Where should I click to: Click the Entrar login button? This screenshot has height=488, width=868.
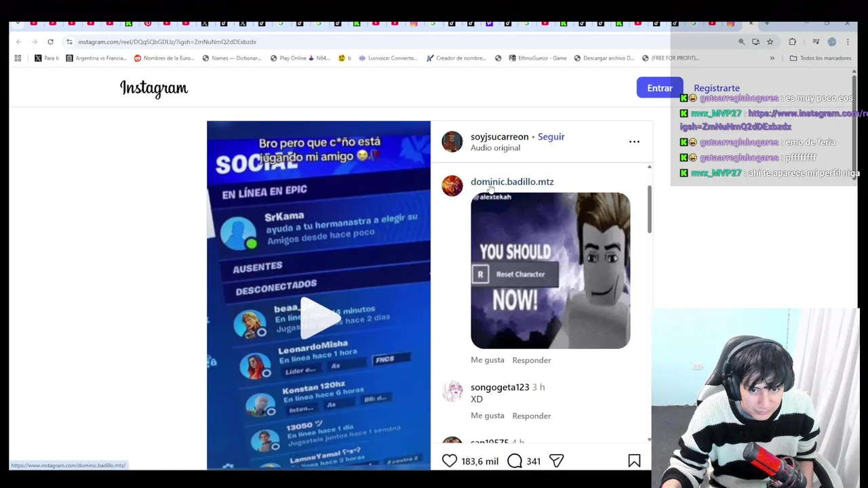click(x=659, y=87)
